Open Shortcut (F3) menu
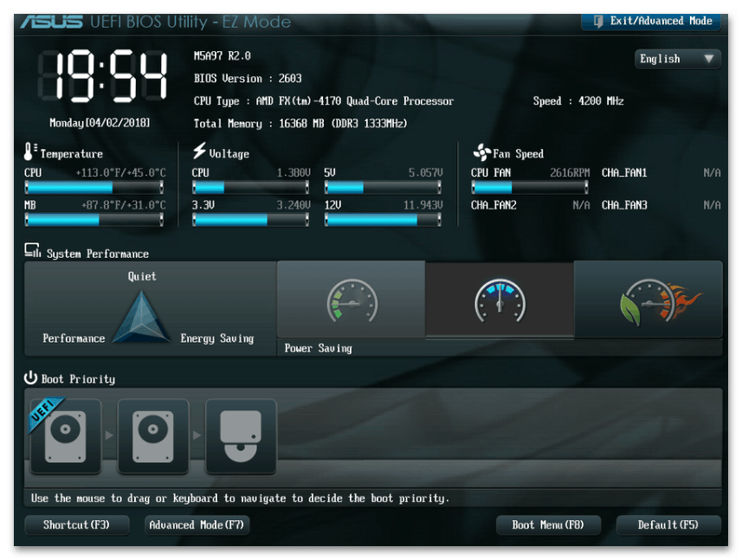Image resolution: width=742 pixels, height=560 pixels. coord(78,525)
